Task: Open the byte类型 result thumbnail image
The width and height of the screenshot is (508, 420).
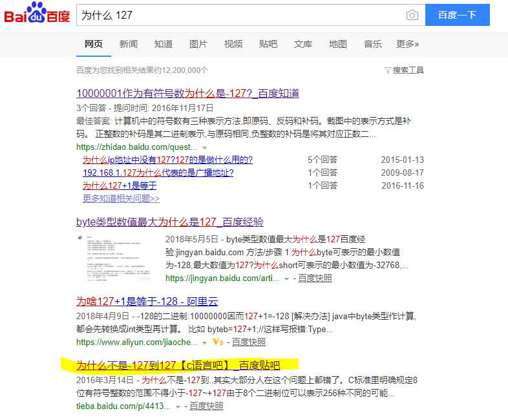Action: [x=114, y=258]
